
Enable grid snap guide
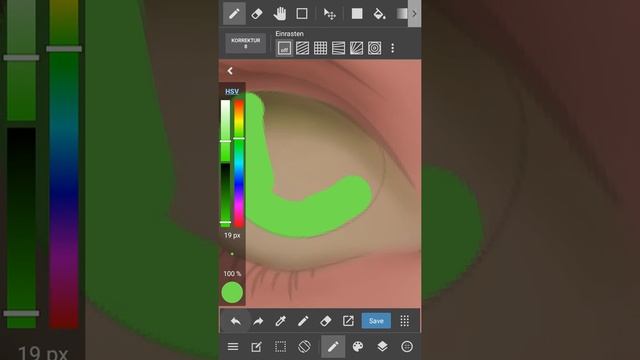coord(320,48)
